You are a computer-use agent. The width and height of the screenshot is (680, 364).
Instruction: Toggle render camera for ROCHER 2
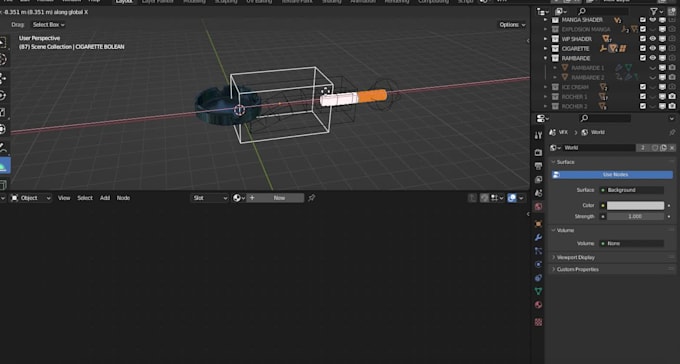pyautogui.click(x=672, y=106)
